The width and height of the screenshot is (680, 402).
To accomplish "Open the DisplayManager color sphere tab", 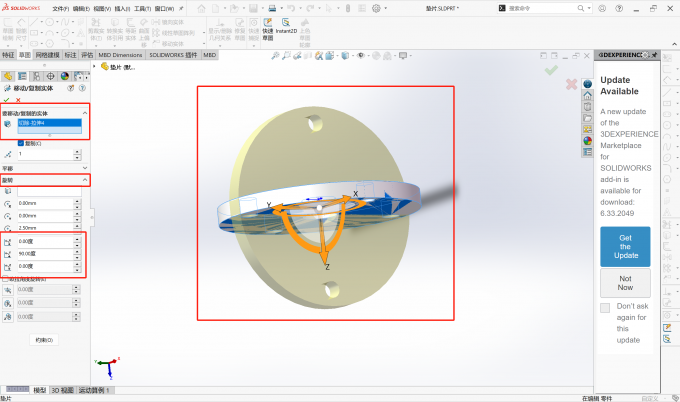I will [x=65, y=76].
